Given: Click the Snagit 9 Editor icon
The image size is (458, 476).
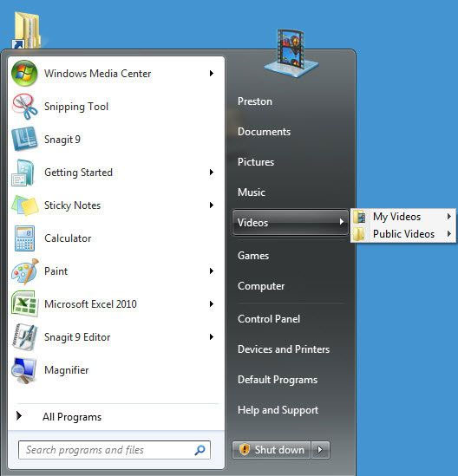Looking at the screenshot, I should [24, 337].
